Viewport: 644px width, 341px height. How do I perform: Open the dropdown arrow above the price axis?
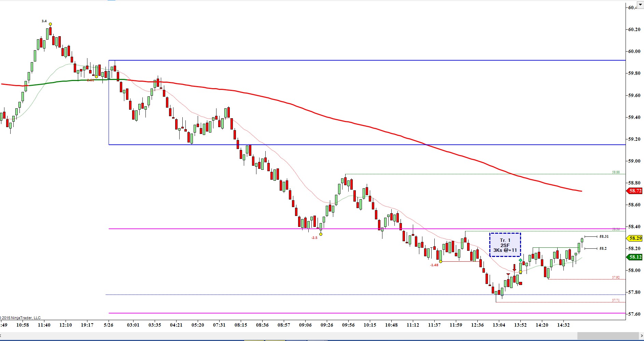[640, 4]
